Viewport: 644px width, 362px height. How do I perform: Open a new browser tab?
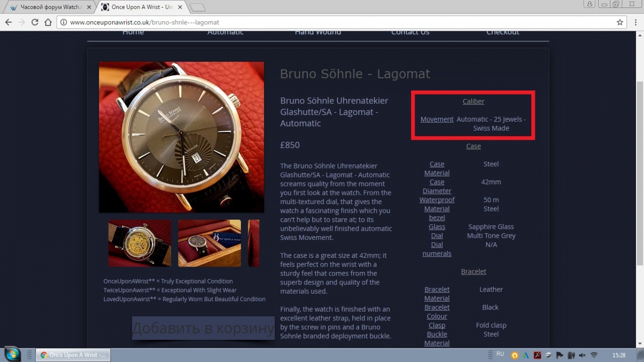[197, 8]
